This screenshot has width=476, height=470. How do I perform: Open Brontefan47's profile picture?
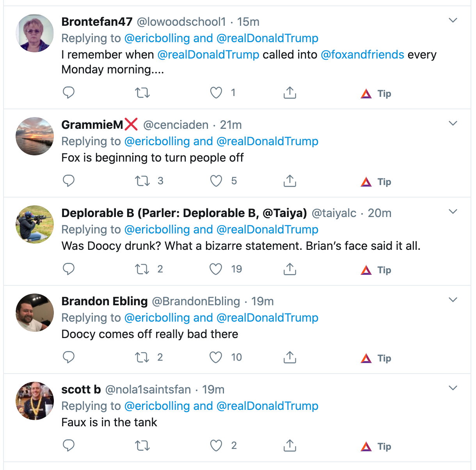(35, 33)
